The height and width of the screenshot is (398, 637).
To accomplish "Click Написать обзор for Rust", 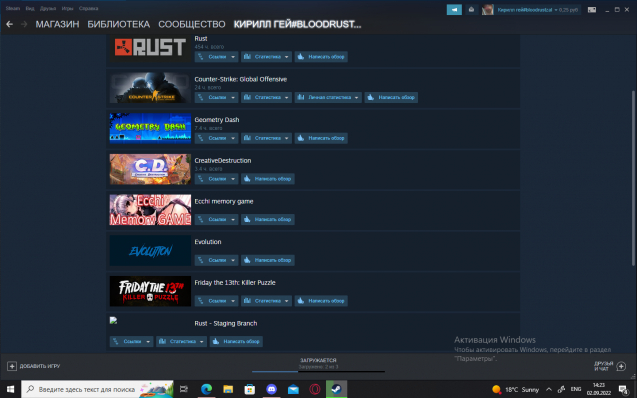I will [x=321, y=57].
